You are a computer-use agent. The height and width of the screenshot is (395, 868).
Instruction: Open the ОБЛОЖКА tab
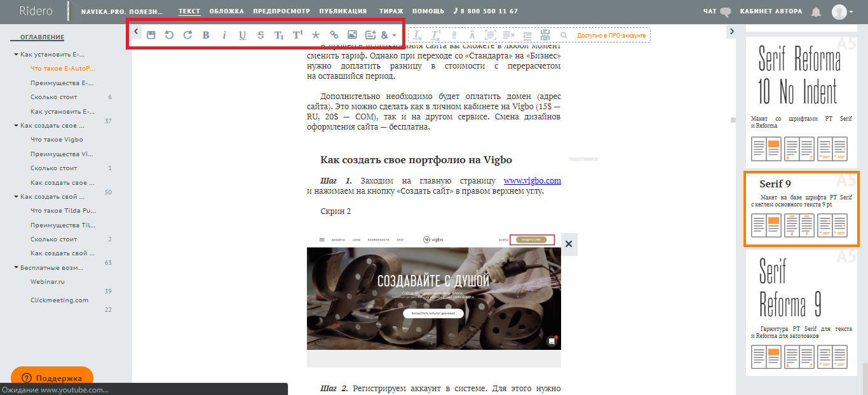(227, 11)
